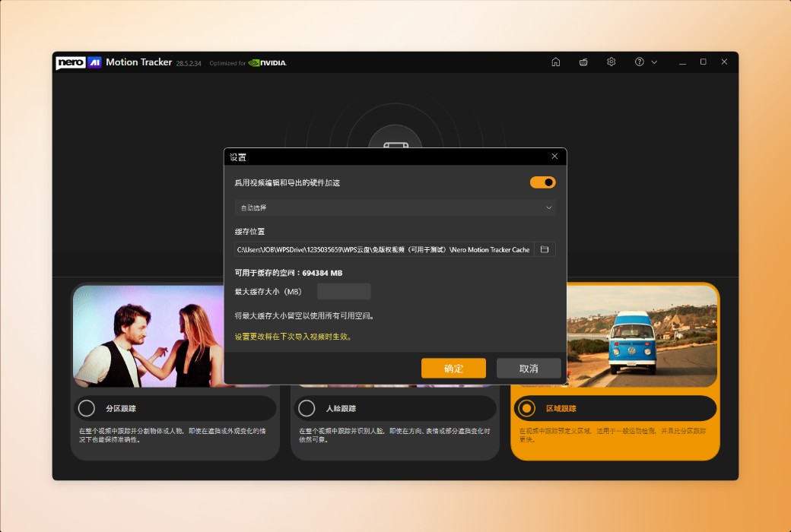Click the gift box icon in the title bar
Viewport: 791px width, 532px height.
pos(583,62)
